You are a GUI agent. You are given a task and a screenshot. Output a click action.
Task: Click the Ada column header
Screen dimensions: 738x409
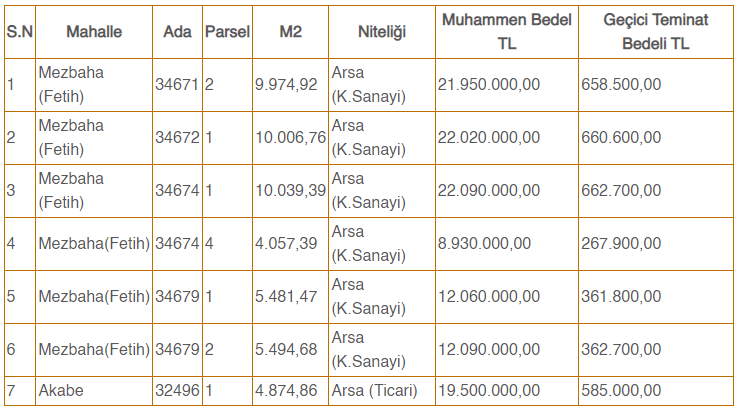(177, 31)
